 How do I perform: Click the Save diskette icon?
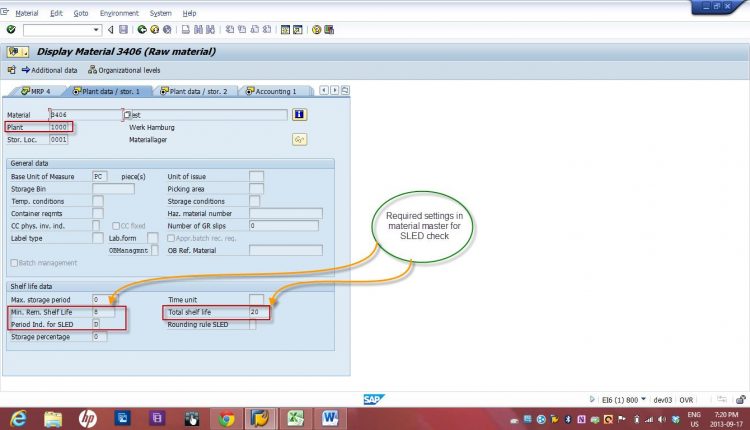123,30
